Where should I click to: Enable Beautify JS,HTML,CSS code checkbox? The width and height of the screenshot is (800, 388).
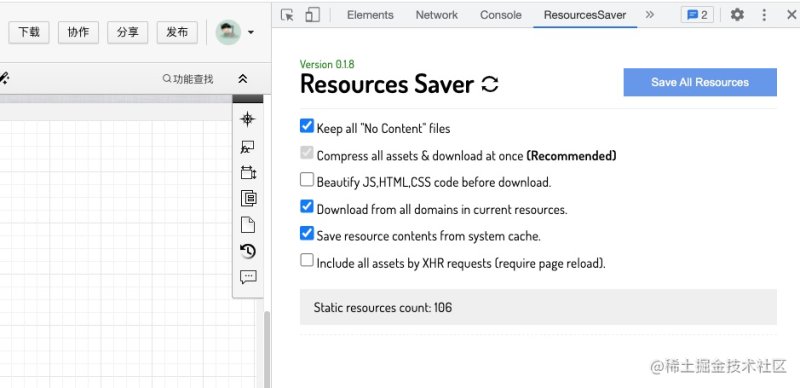click(307, 179)
